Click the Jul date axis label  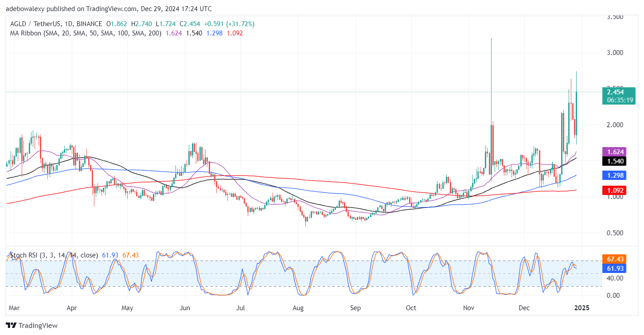[x=241, y=308]
